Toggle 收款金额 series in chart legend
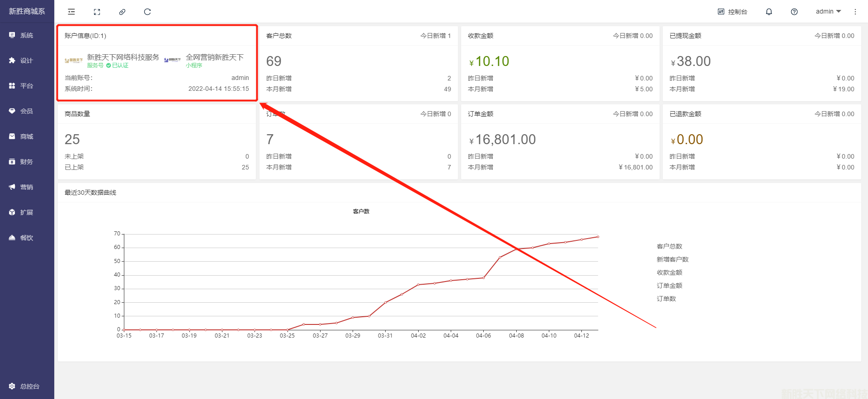 click(669, 272)
